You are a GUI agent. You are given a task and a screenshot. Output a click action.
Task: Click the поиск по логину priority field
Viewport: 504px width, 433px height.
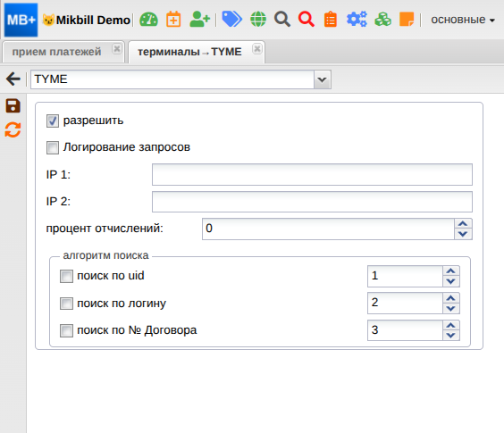[x=405, y=303]
